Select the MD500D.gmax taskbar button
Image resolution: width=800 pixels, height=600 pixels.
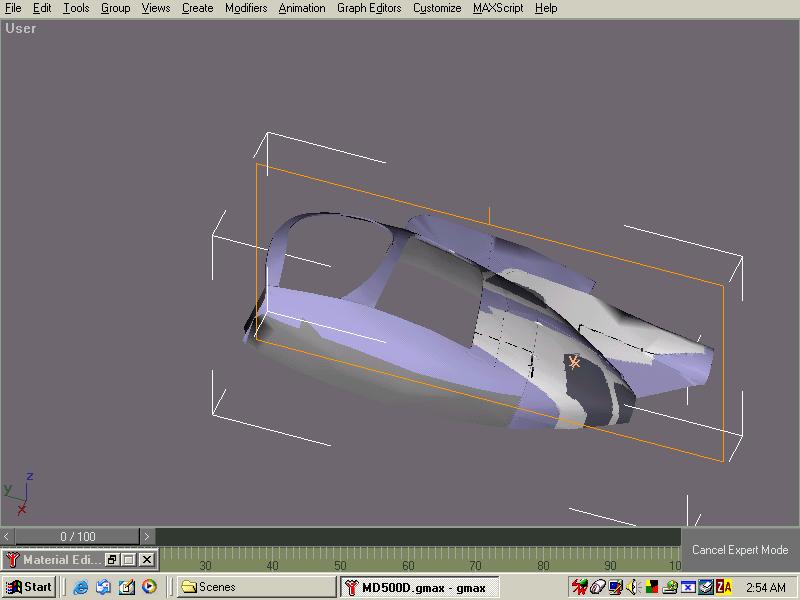(x=418, y=587)
